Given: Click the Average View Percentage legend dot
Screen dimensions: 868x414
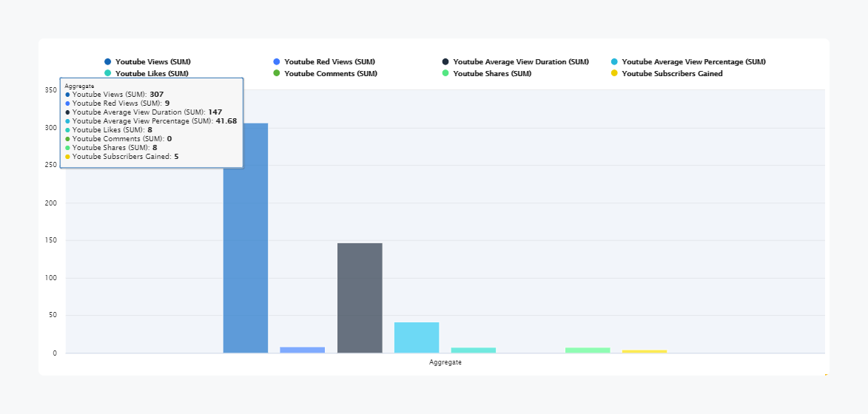Looking at the screenshot, I should [x=614, y=62].
